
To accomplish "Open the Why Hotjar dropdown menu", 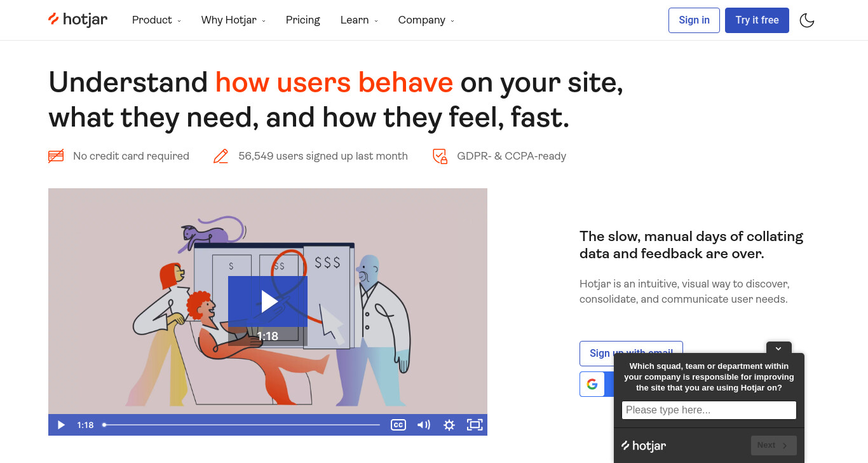I will [x=233, y=20].
